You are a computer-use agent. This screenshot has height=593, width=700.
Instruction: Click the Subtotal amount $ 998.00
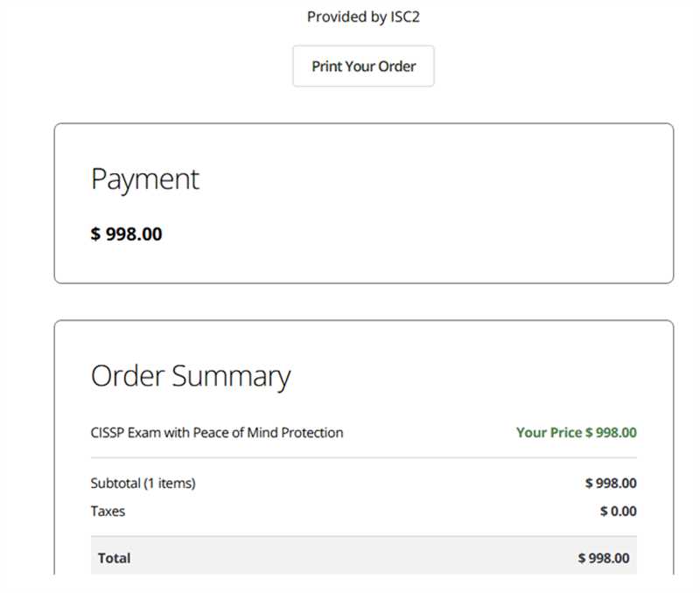pos(611,483)
